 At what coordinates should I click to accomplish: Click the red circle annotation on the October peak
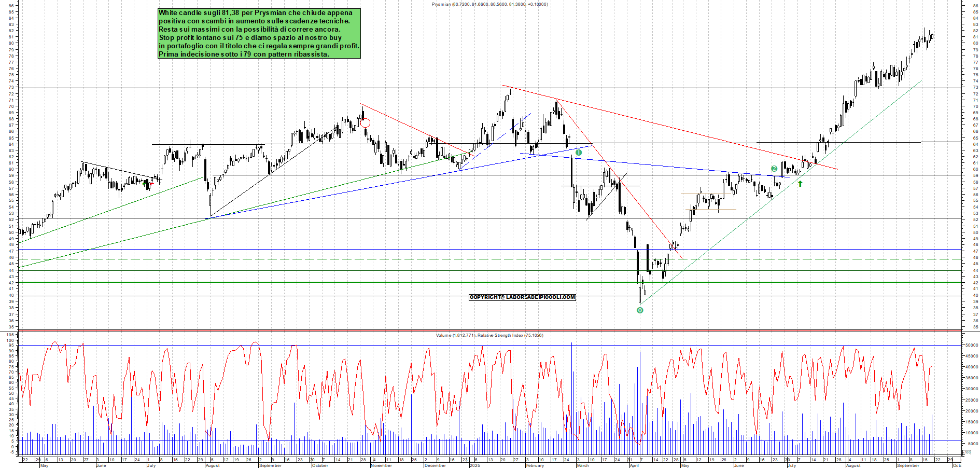[x=366, y=123]
